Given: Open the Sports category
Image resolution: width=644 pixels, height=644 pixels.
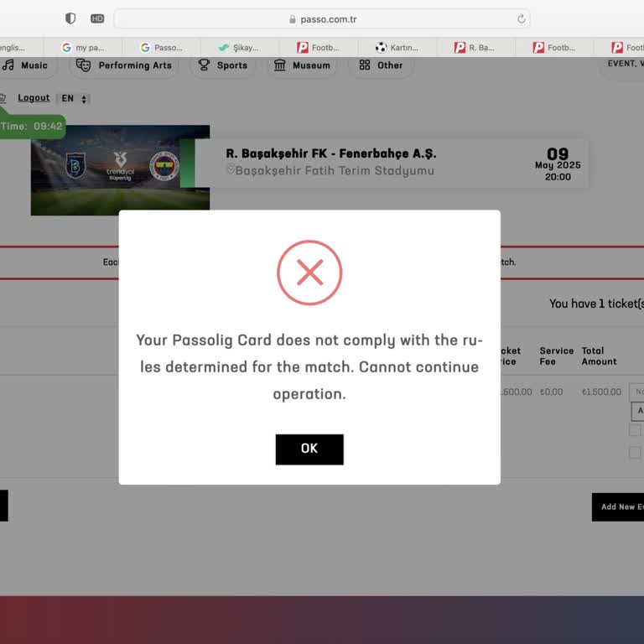Looking at the screenshot, I should coord(223,65).
